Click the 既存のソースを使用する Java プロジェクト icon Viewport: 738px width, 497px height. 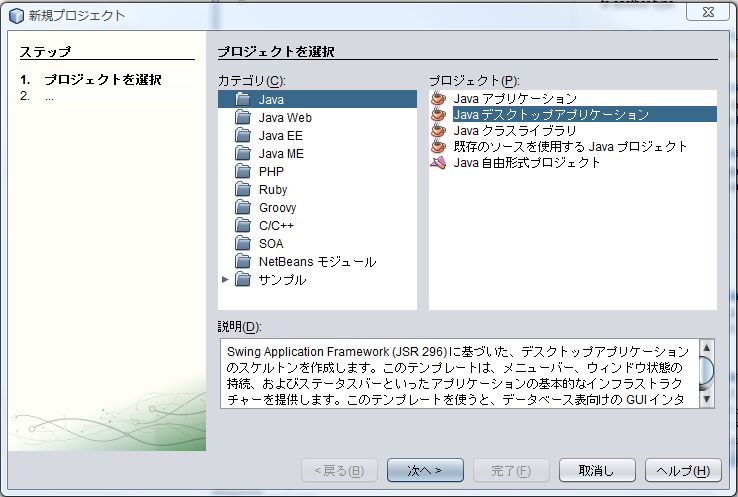437,146
